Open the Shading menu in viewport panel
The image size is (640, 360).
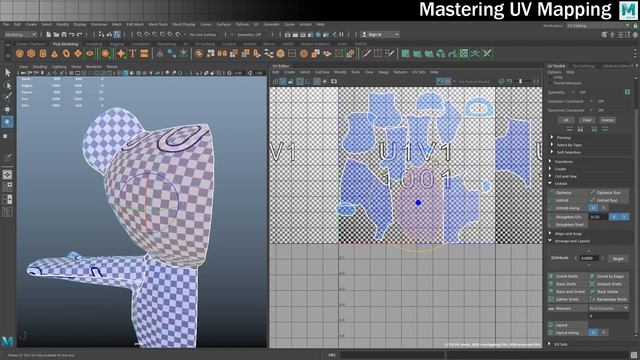tap(40, 67)
